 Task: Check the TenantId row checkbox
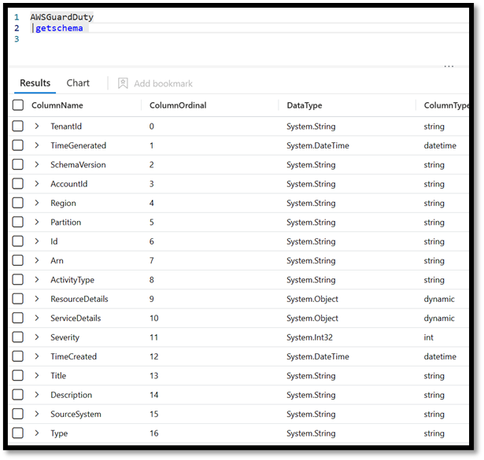click(18, 126)
